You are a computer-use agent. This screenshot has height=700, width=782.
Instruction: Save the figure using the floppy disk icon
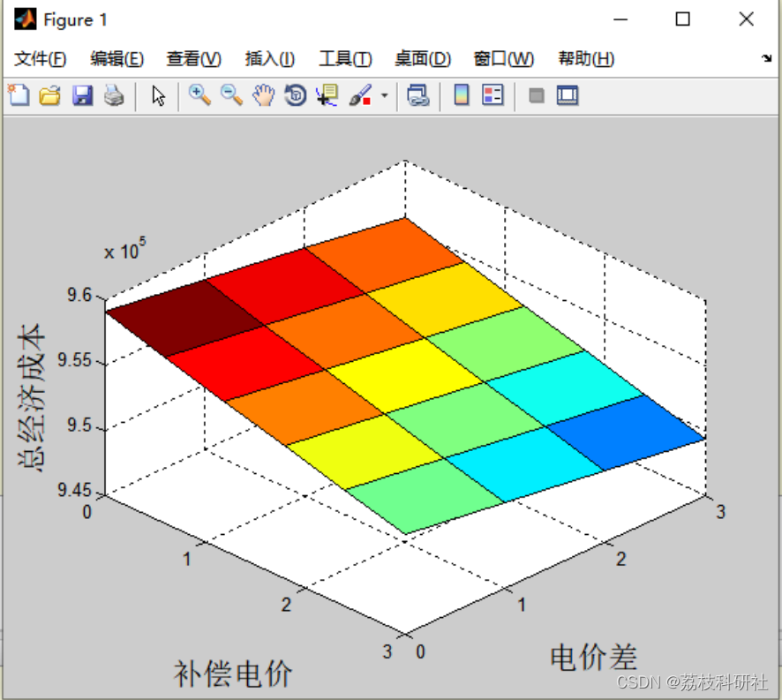82,94
